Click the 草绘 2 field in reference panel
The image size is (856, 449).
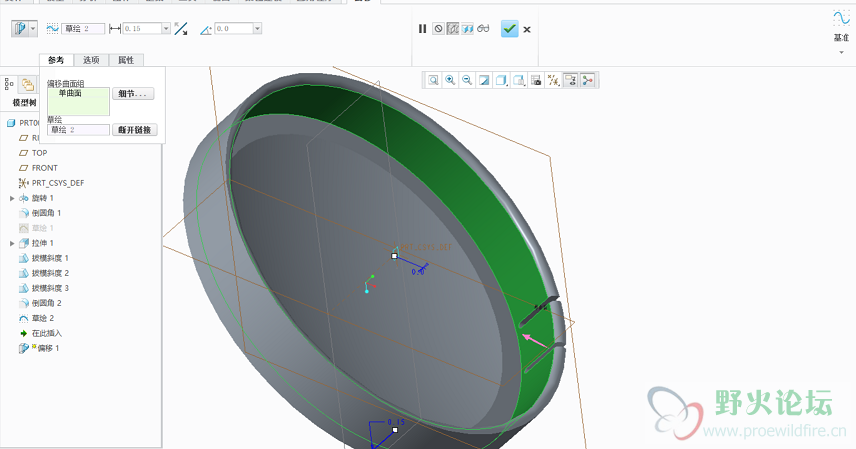(x=79, y=130)
